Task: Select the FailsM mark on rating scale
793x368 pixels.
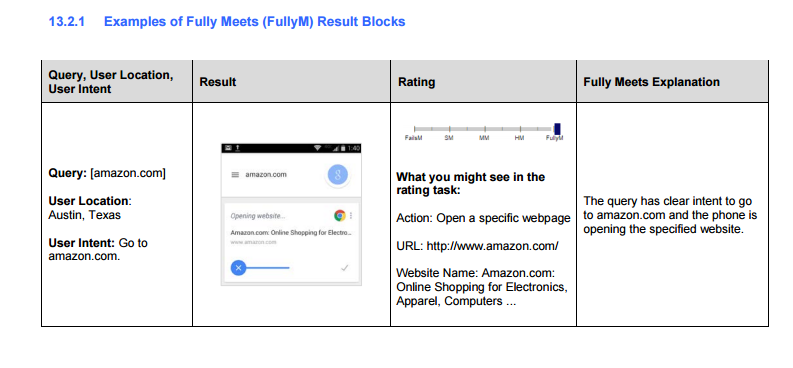Action: click(414, 137)
